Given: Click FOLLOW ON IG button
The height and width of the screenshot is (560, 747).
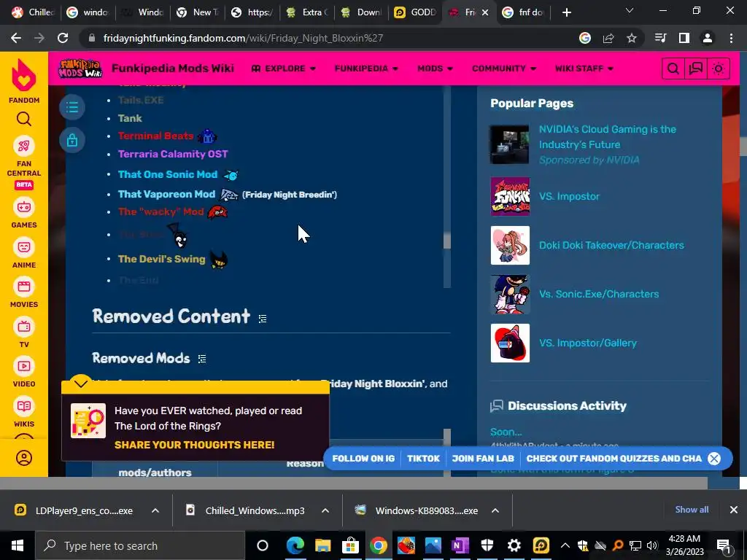Looking at the screenshot, I should point(363,459).
